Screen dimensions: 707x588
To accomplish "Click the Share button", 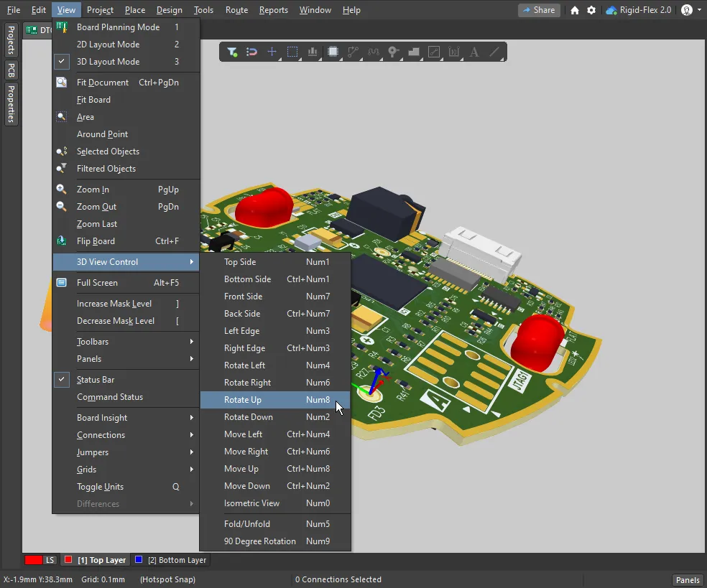I will (538, 10).
